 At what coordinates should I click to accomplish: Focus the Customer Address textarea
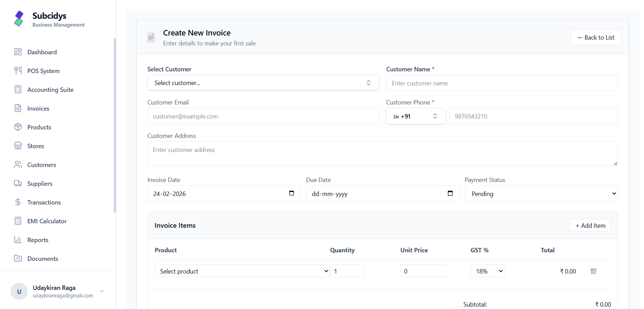pyautogui.click(x=382, y=154)
